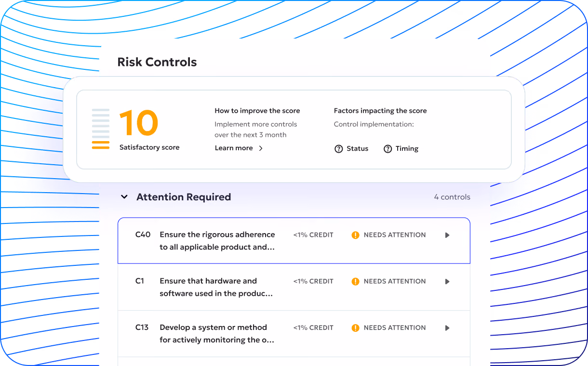Image resolution: width=588 pixels, height=366 pixels.
Task: Expand the C13 control row arrow
Action: 447,328
